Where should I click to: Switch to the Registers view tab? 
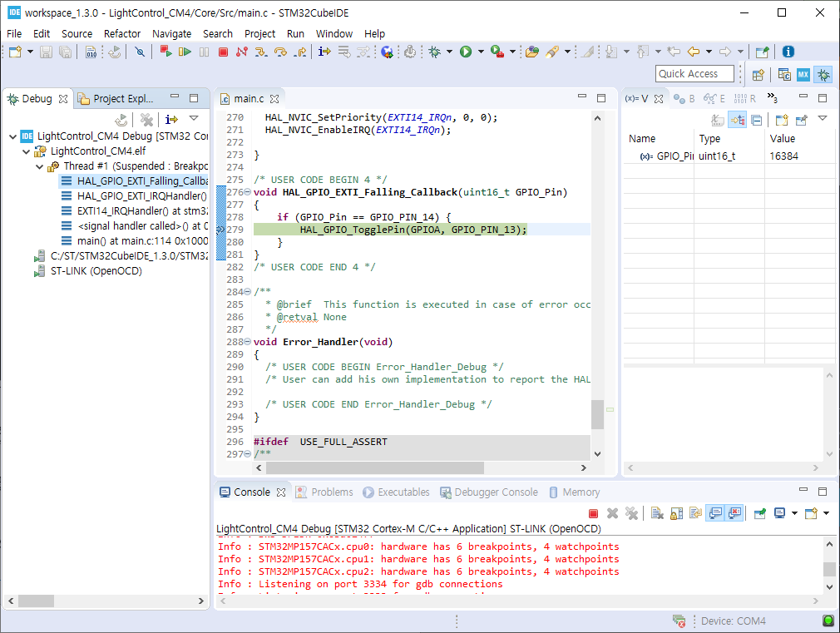click(x=745, y=99)
